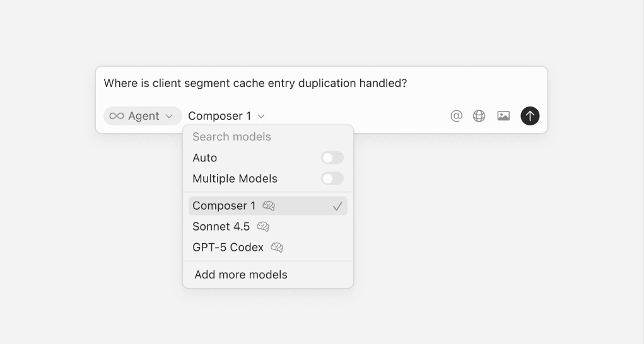Select Sonnet 4.5 from the model list
Screen dimensions: 644x344
tap(221, 227)
